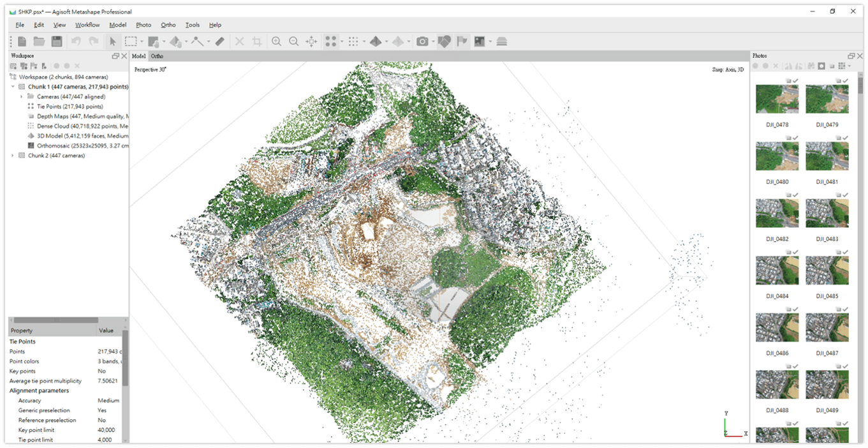This screenshot has height=448, width=868.
Task: Open a project with the folder icon
Action: click(x=40, y=41)
